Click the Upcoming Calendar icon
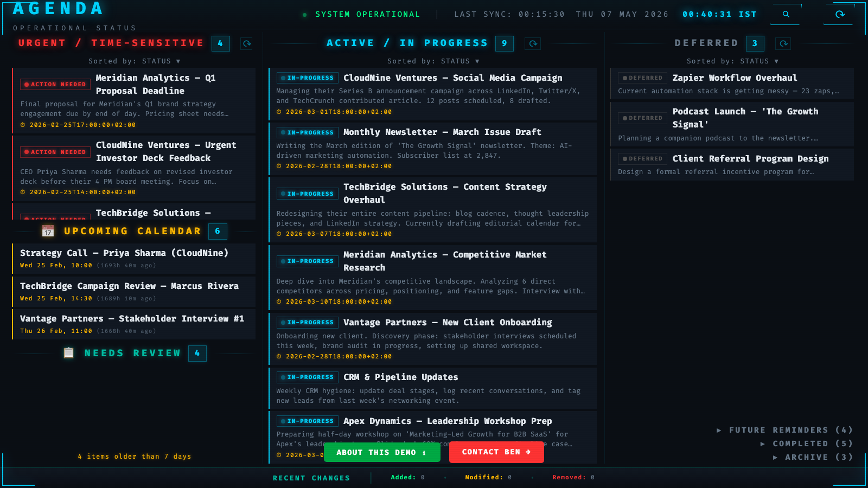 pyautogui.click(x=48, y=231)
